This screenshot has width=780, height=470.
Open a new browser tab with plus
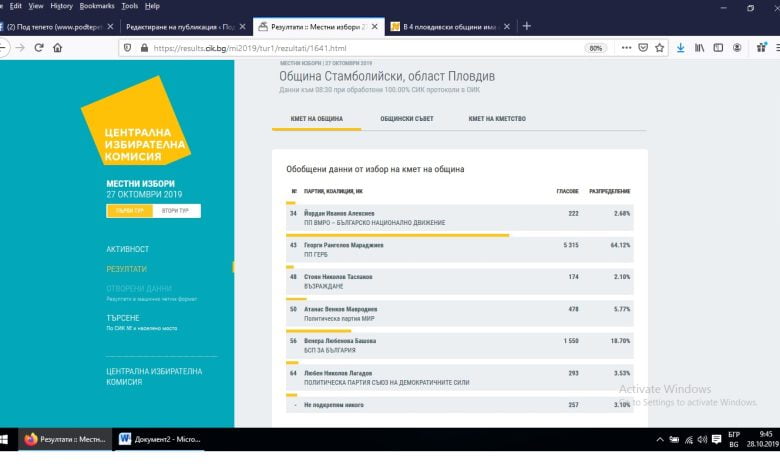click(x=527, y=26)
